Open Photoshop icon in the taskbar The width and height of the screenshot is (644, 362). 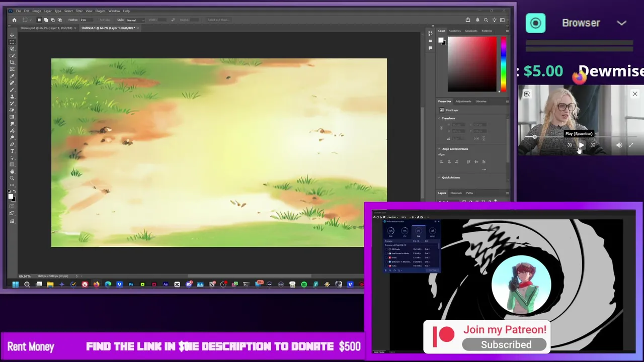pos(131,284)
